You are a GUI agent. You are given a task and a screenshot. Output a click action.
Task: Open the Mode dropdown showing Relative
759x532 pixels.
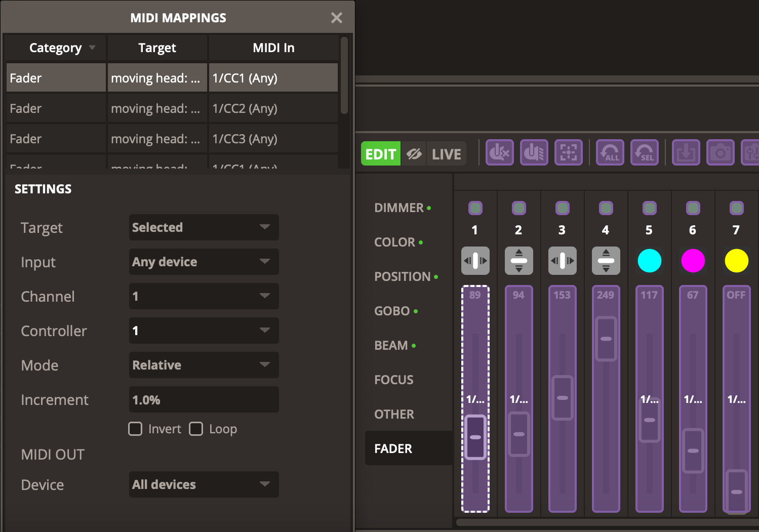pos(204,365)
